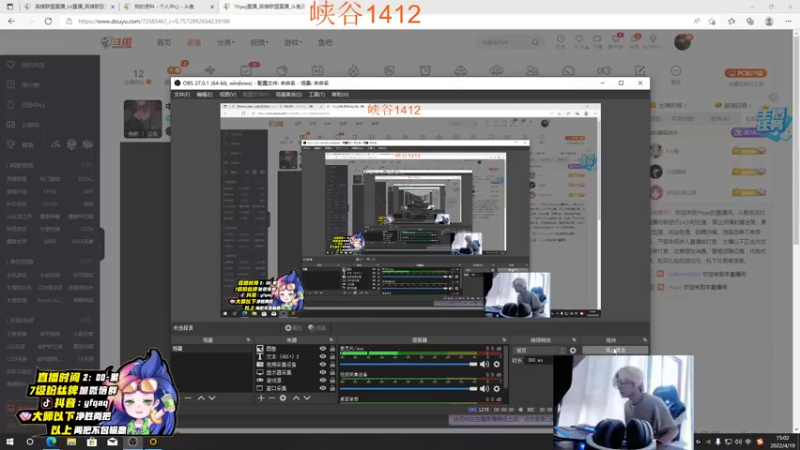Pop out the 来源 dock via header icon
This screenshot has height=450, width=800.
(331, 340)
